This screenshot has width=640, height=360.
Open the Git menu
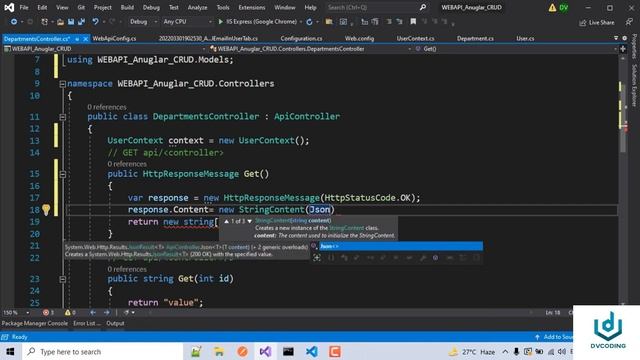click(x=81, y=7)
